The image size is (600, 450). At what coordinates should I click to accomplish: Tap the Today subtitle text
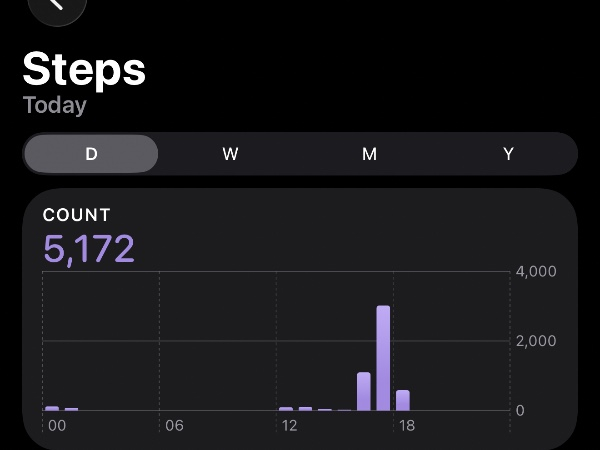(x=54, y=104)
